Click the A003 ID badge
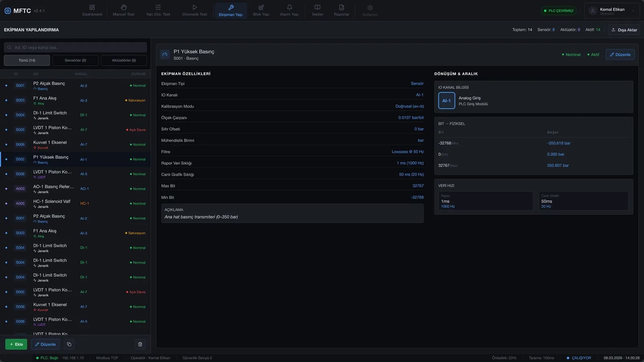The height and width of the screenshot is (362, 644). [x=20, y=189]
